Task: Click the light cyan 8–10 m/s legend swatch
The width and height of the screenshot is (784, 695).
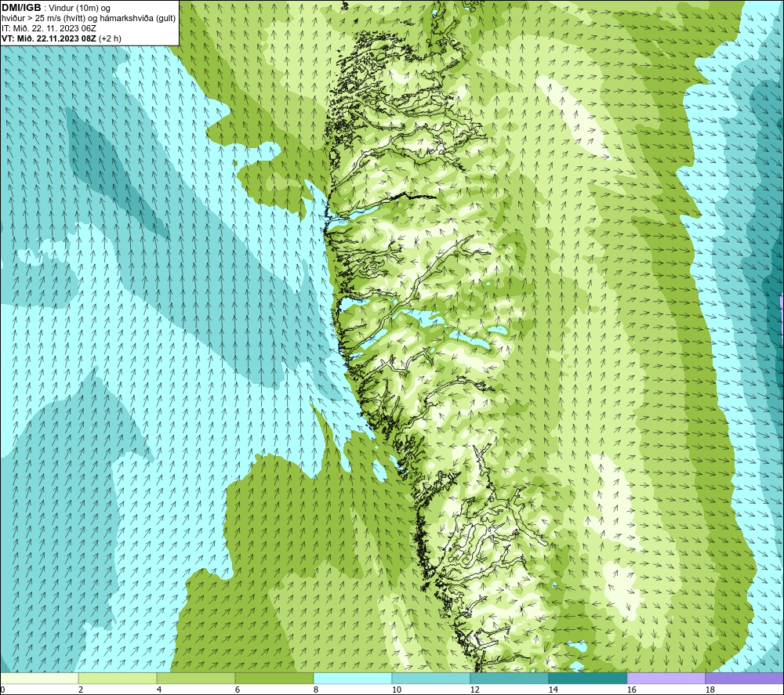Action: coord(353,678)
